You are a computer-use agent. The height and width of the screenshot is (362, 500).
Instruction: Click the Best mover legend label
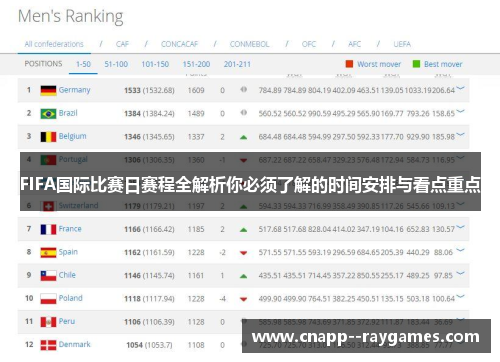tap(443, 64)
